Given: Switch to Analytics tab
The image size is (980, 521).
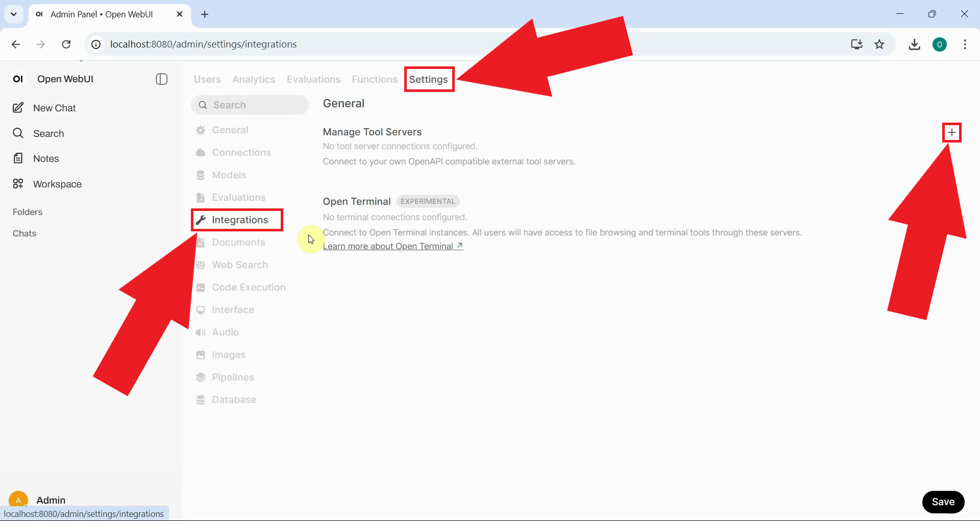Looking at the screenshot, I should pyautogui.click(x=254, y=80).
